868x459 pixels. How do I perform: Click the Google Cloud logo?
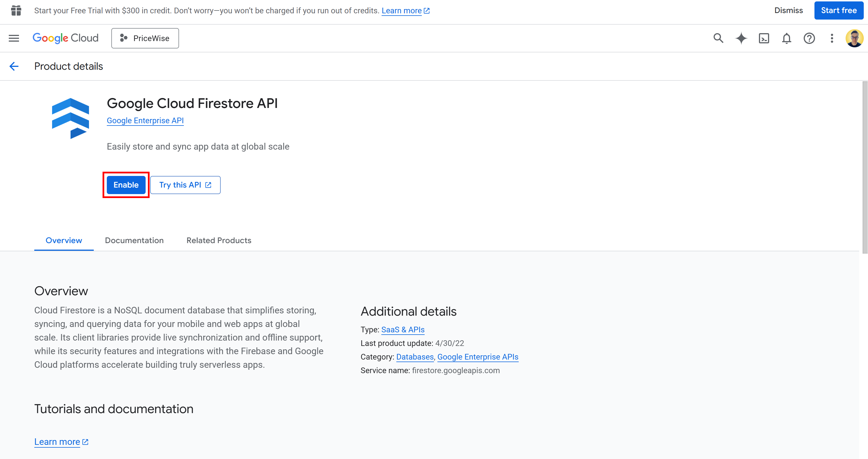coord(66,38)
